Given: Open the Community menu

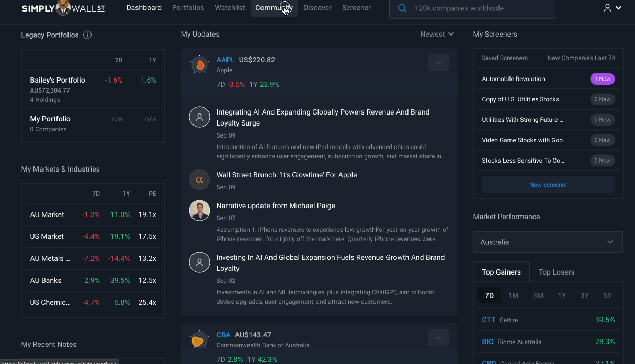Looking at the screenshot, I should coord(274,8).
